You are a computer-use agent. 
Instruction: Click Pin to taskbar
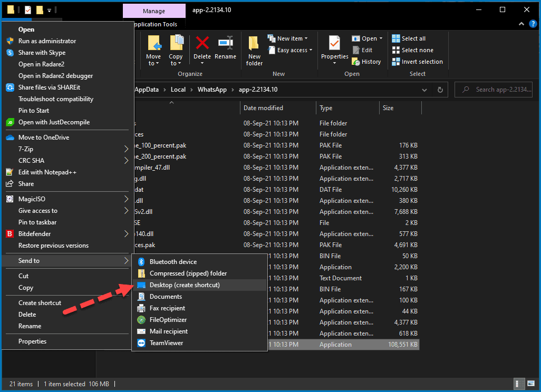tap(67, 222)
